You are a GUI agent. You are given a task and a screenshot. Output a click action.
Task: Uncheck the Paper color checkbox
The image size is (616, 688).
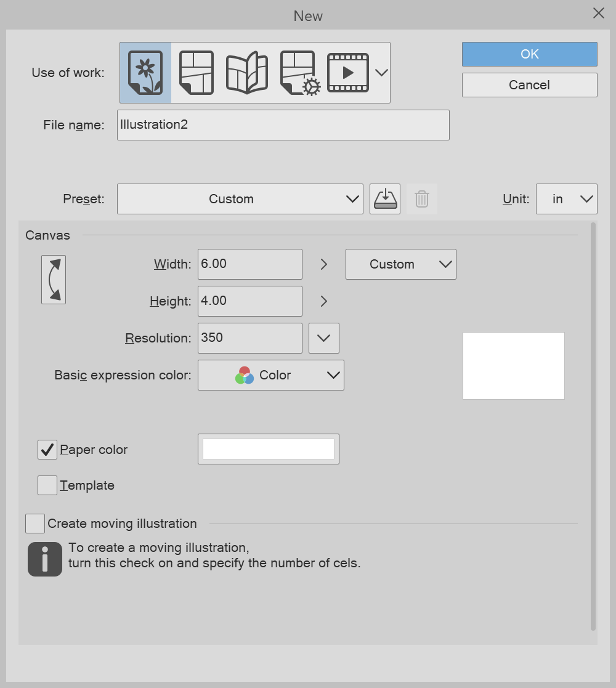(47, 450)
